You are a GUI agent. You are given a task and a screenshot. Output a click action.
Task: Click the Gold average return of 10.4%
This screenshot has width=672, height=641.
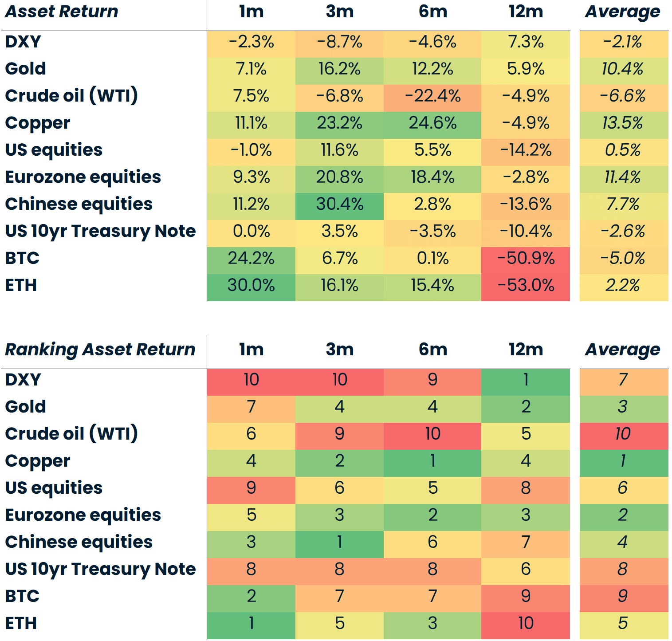click(x=623, y=69)
